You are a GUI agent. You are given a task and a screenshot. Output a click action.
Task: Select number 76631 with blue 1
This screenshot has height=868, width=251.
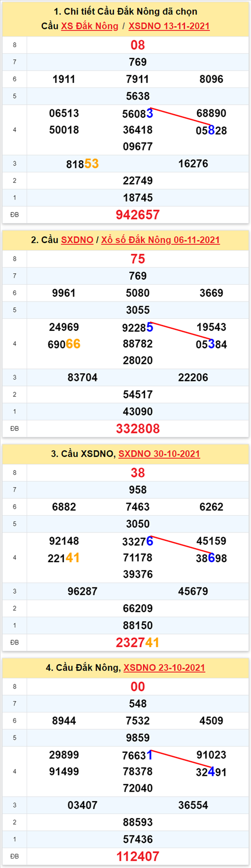pos(138,755)
